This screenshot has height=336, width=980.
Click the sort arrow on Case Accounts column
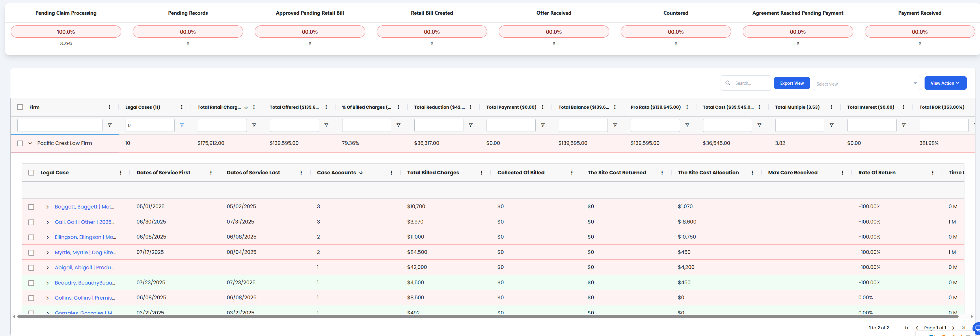361,172
